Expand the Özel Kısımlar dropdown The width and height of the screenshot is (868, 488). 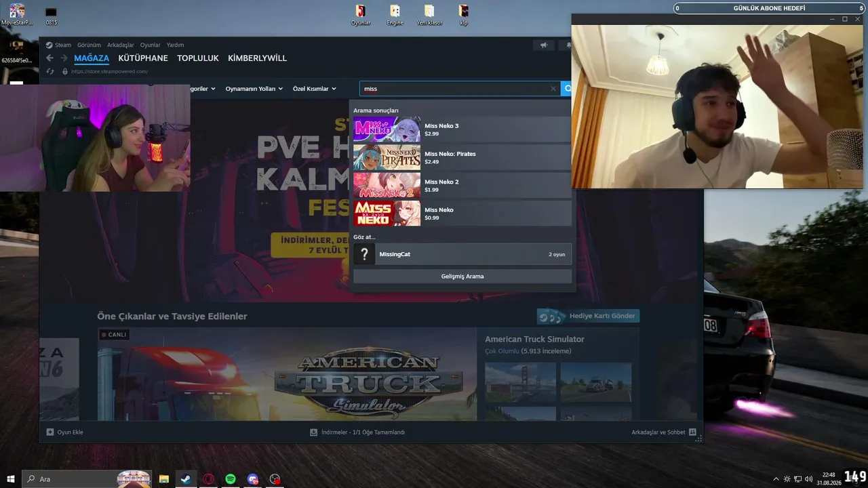pyautogui.click(x=315, y=89)
